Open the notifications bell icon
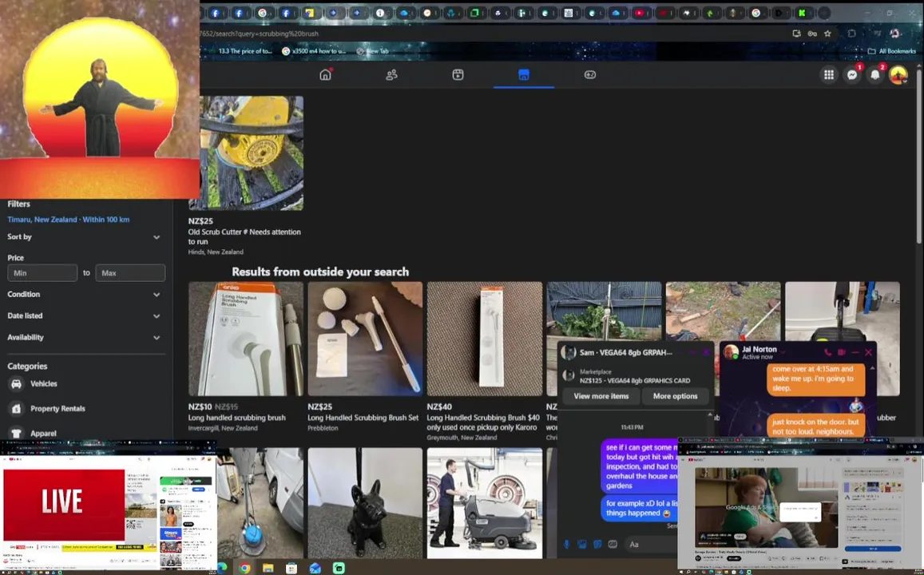924x575 pixels. coord(875,75)
